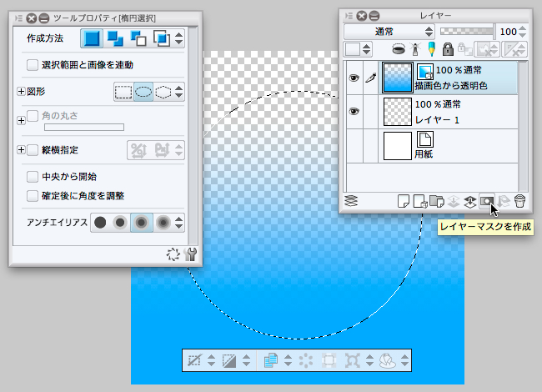Create new vector layer
The image size is (542, 392).
coord(420,201)
